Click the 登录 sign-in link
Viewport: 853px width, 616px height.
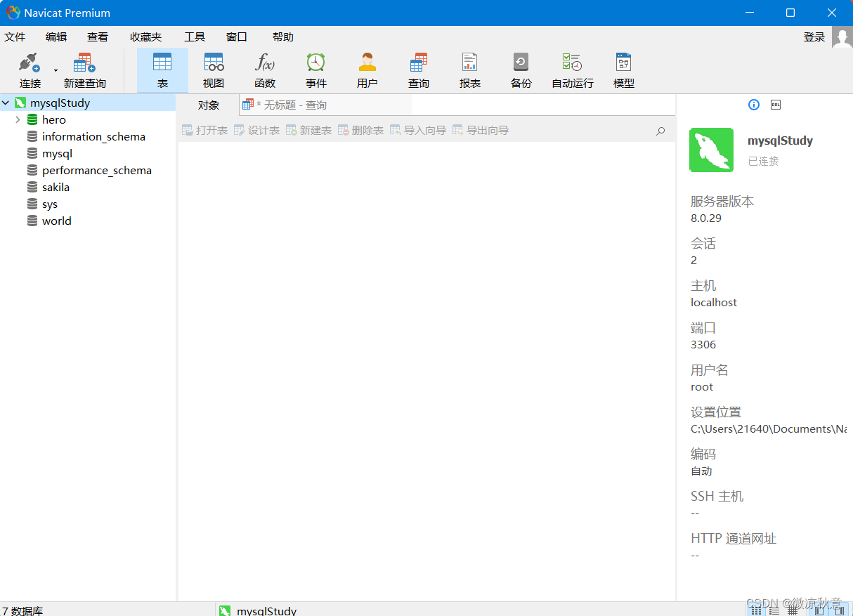(x=814, y=37)
